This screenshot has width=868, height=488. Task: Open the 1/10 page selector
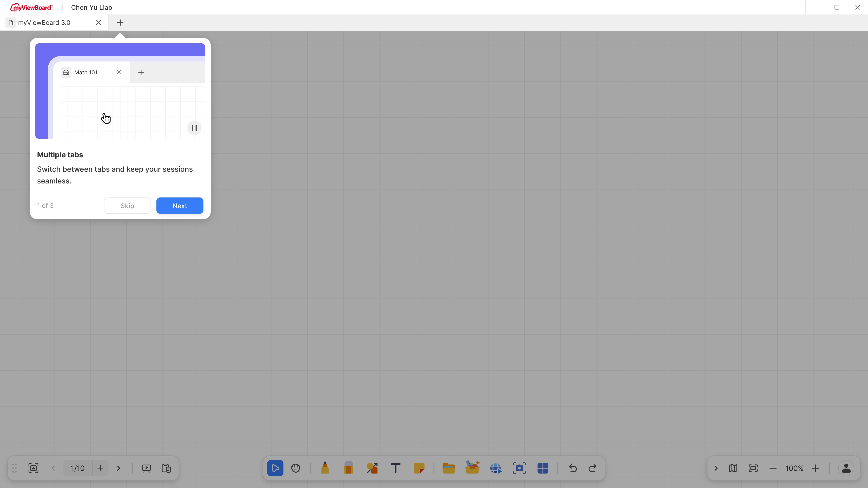(78, 468)
